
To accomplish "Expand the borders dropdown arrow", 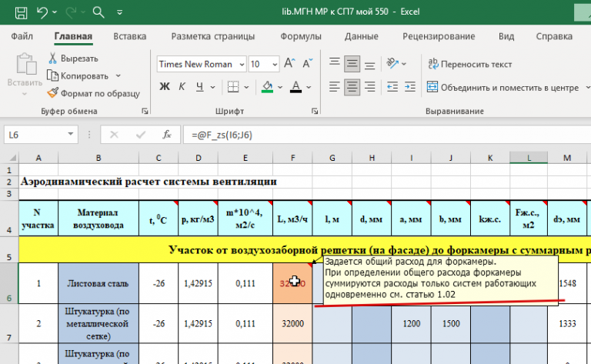I will [x=246, y=87].
